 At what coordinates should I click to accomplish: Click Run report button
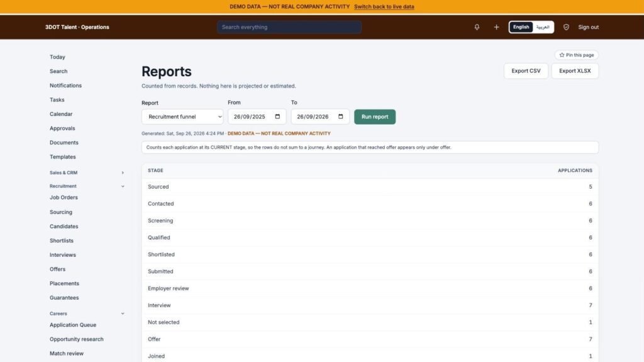click(x=375, y=117)
